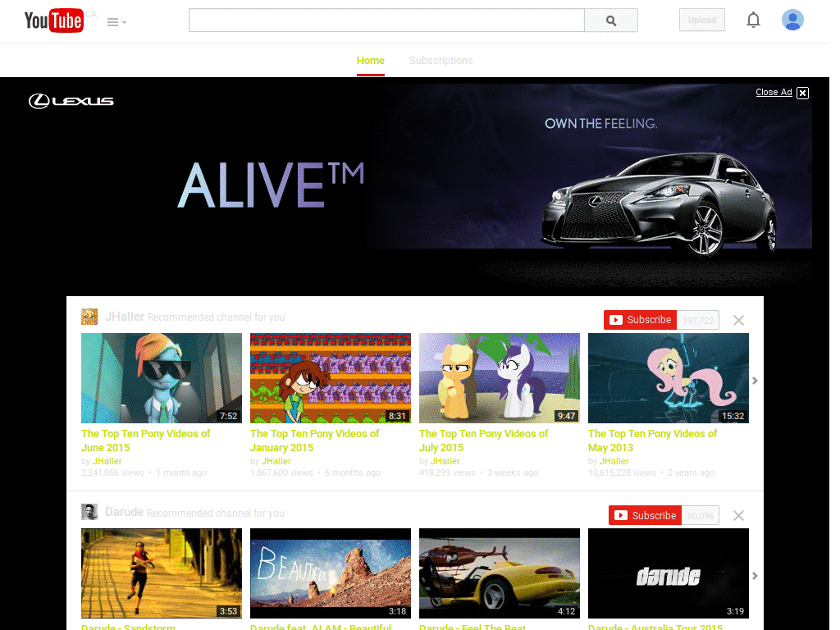Image resolution: width=840 pixels, height=630 pixels.
Task: Open JHaller channel avatar icon
Action: [x=89, y=317]
